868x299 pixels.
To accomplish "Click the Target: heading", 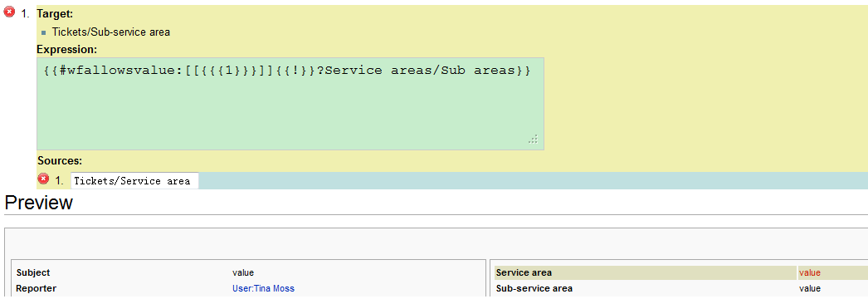I will click(55, 14).
